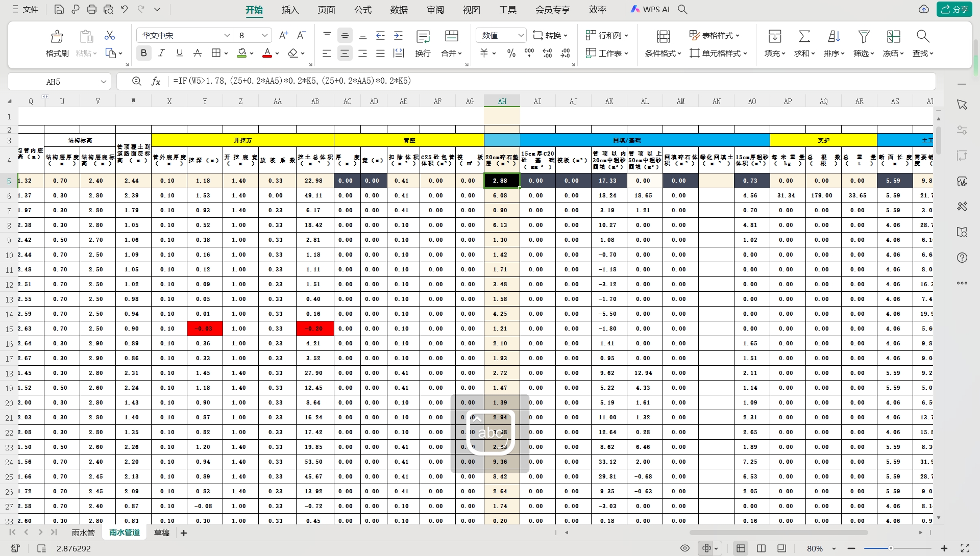Click the 转换 convert button
Image resolution: width=980 pixels, height=556 pixels.
click(550, 35)
